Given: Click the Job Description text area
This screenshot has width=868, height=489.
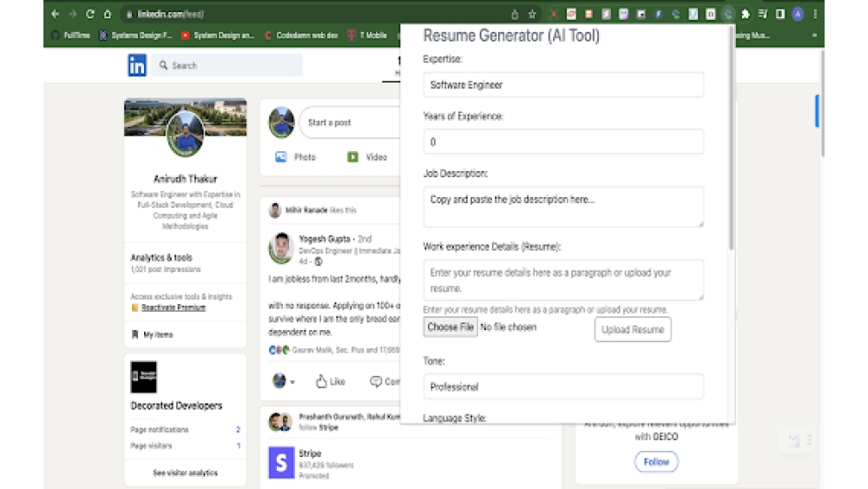Looking at the screenshot, I should pos(563,207).
